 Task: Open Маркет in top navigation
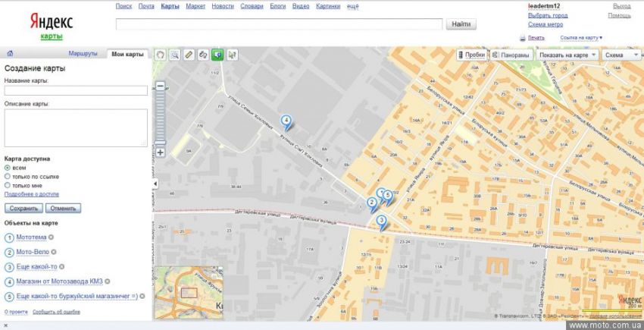195,6
